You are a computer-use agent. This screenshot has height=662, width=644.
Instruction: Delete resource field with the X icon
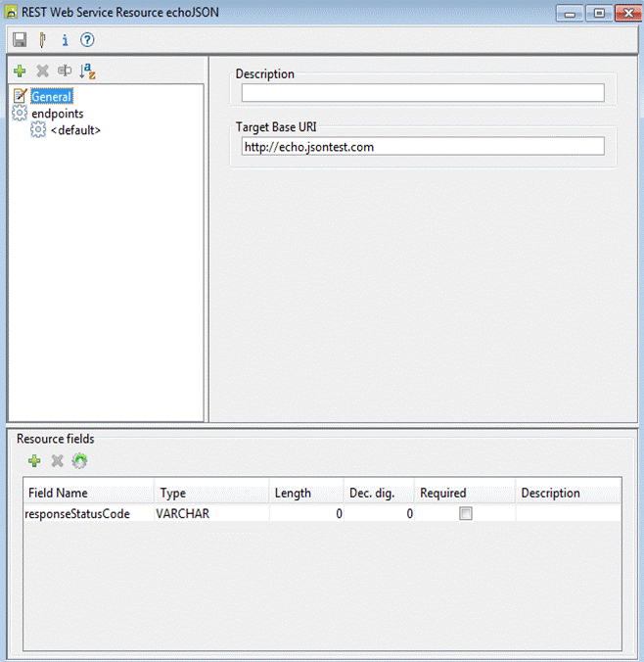point(57,460)
